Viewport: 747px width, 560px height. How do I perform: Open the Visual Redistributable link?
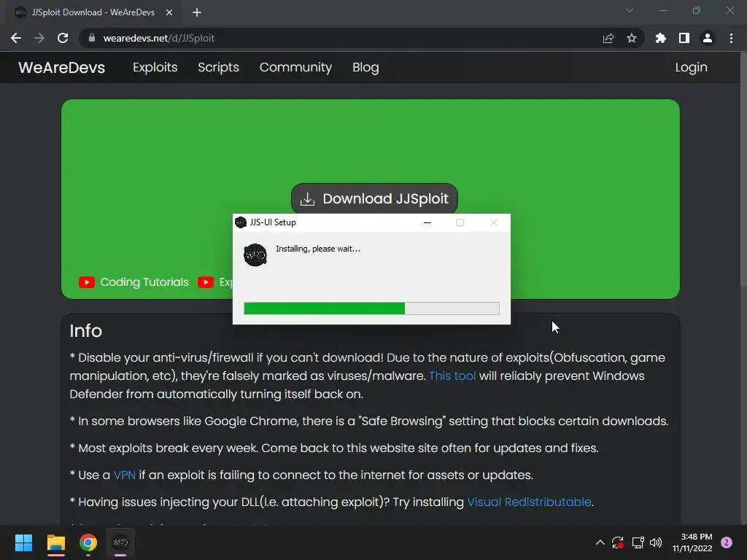click(x=529, y=502)
